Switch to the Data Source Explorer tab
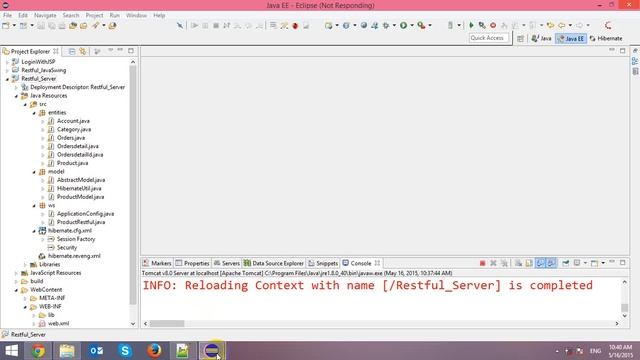 pos(273,263)
